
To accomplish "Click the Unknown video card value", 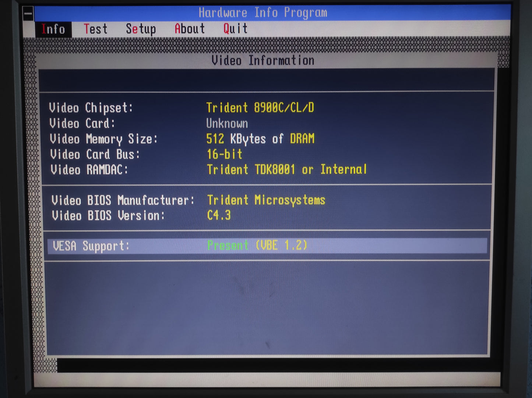I will pyautogui.click(x=227, y=123).
